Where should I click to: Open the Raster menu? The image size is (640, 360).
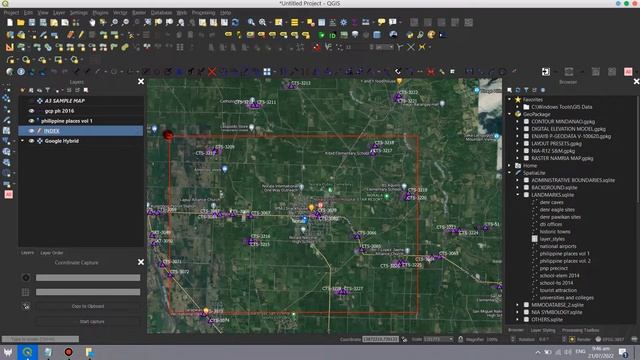[x=139, y=13]
